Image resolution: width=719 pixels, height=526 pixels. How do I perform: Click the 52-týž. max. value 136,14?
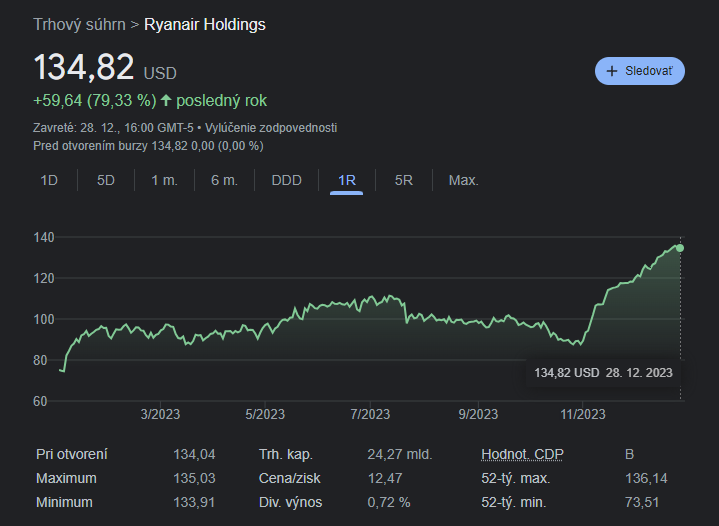click(x=646, y=478)
